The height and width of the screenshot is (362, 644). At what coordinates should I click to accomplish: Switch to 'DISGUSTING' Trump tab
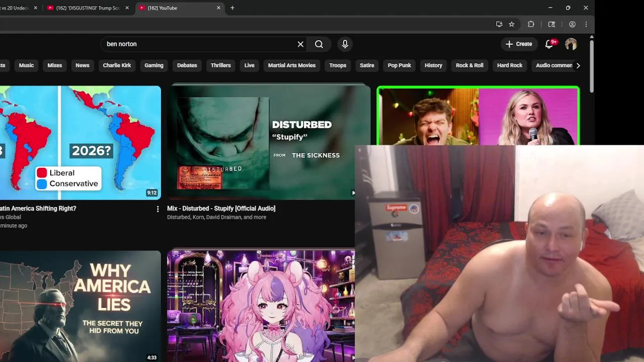pos(88,8)
